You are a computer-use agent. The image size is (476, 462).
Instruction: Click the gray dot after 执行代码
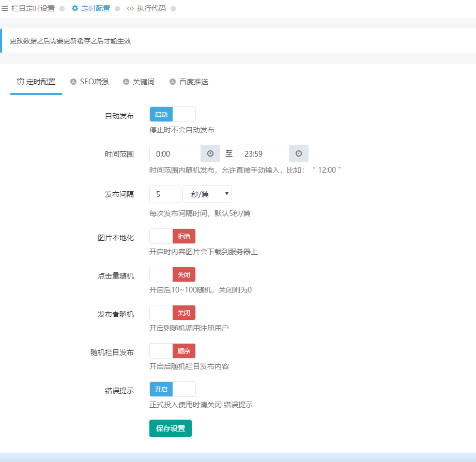[x=173, y=9]
